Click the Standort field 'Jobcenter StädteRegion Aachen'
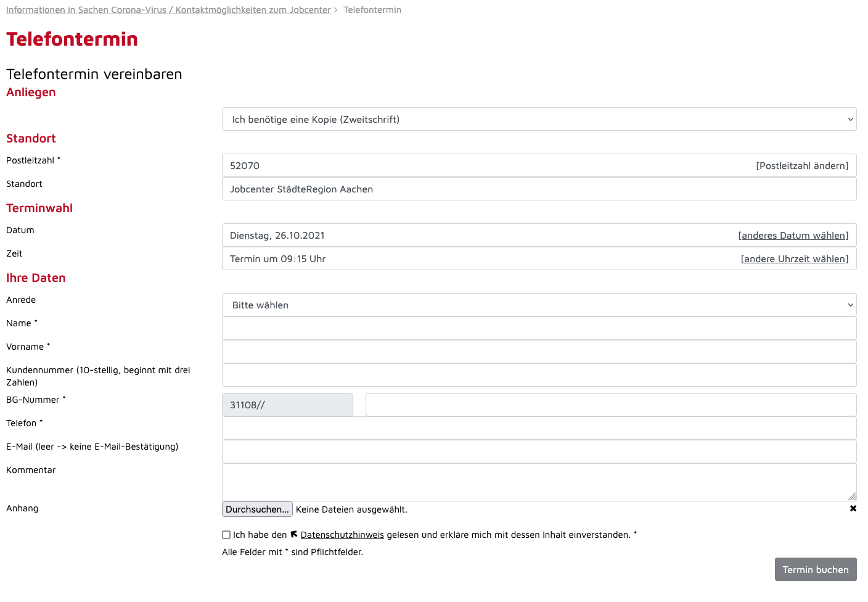Image resolution: width=868 pixels, height=602 pixels. [539, 189]
